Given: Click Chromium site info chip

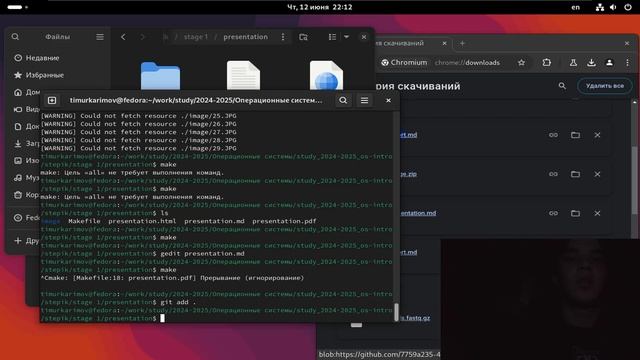Looking at the screenshot, I should coord(404,62).
